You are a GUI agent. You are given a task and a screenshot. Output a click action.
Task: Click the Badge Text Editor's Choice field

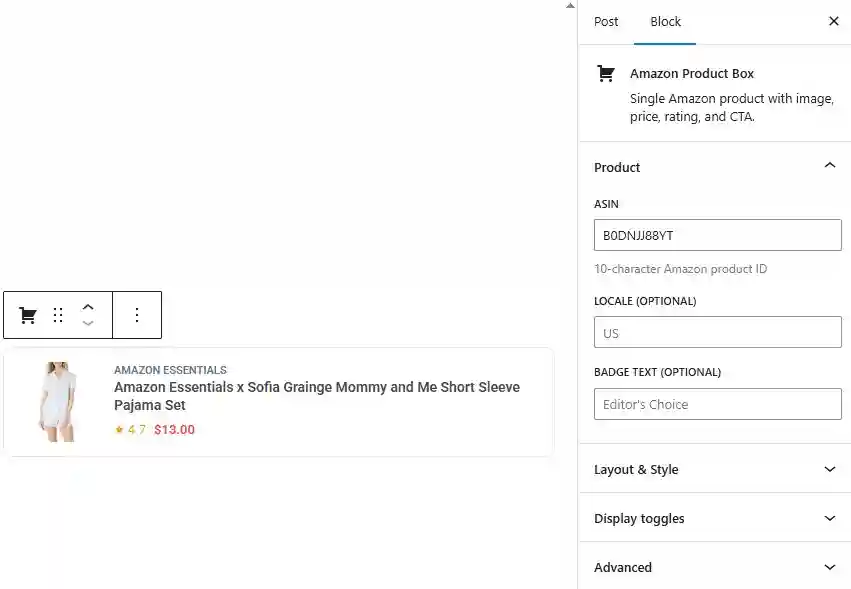[x=717, y=403]
